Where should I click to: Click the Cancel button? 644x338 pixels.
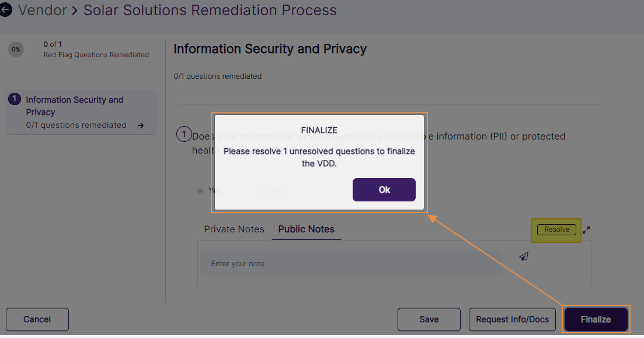pyautogui.click(x=37, y=319)
